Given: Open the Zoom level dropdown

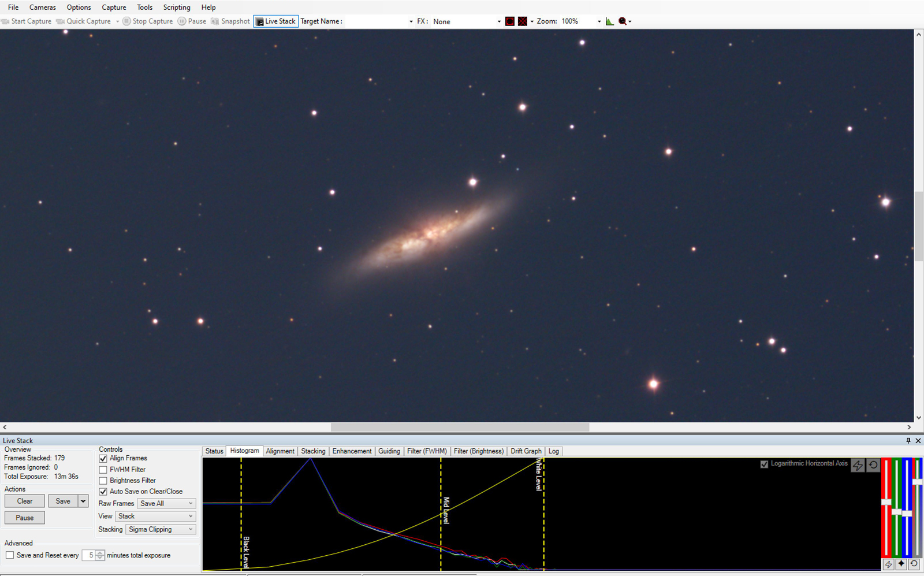Looking at the screenshot, I should point(599,21).
